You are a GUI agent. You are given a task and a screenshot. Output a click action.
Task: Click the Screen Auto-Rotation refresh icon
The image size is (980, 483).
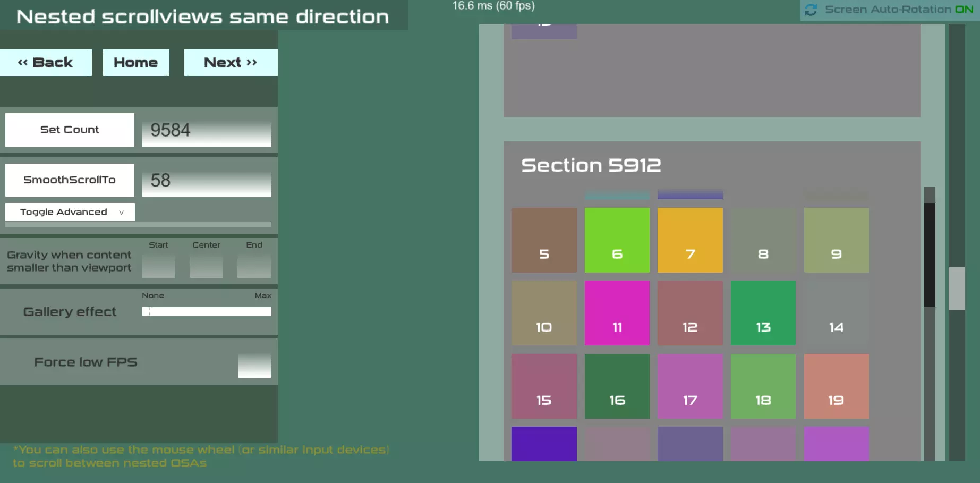(811, 9)
